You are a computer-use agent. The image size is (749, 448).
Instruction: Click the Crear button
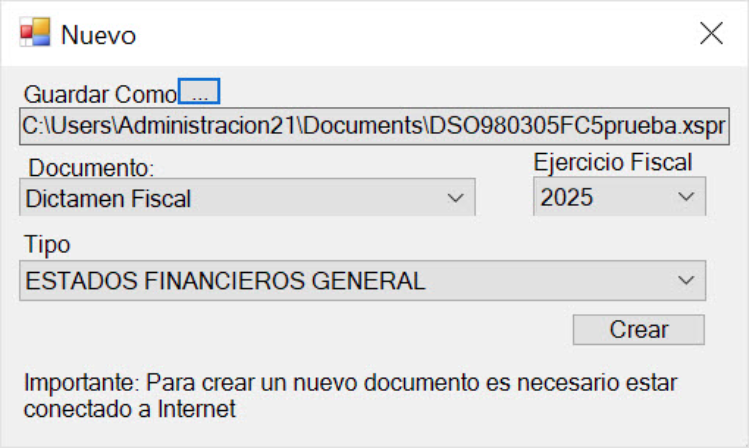click(639, 330)
